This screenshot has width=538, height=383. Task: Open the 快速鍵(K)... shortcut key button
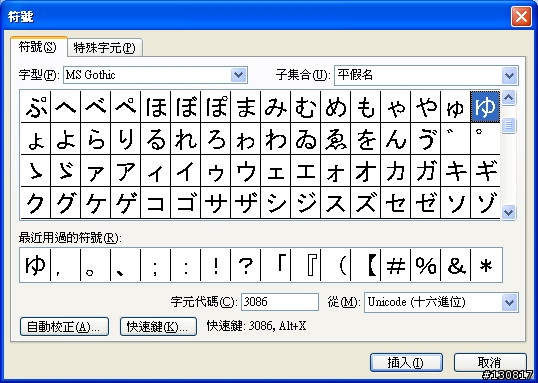click(158, 326)
